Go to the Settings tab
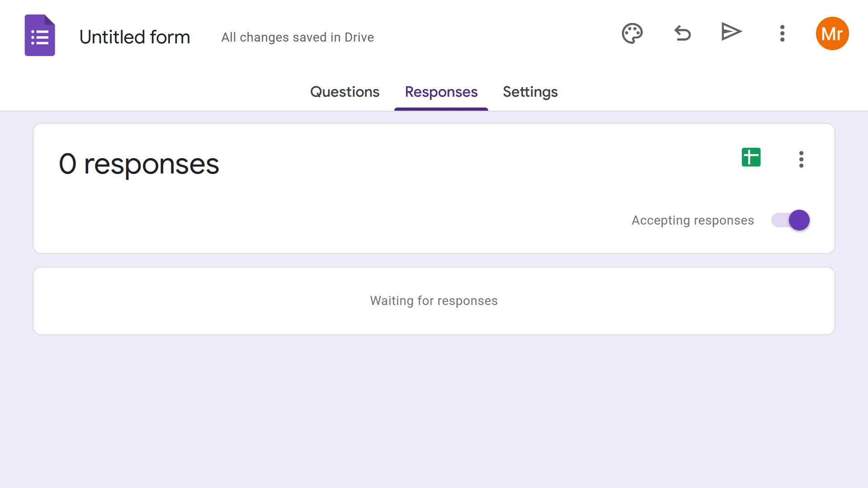This screenshot has height=488, width=868. (x=530, y=92)
